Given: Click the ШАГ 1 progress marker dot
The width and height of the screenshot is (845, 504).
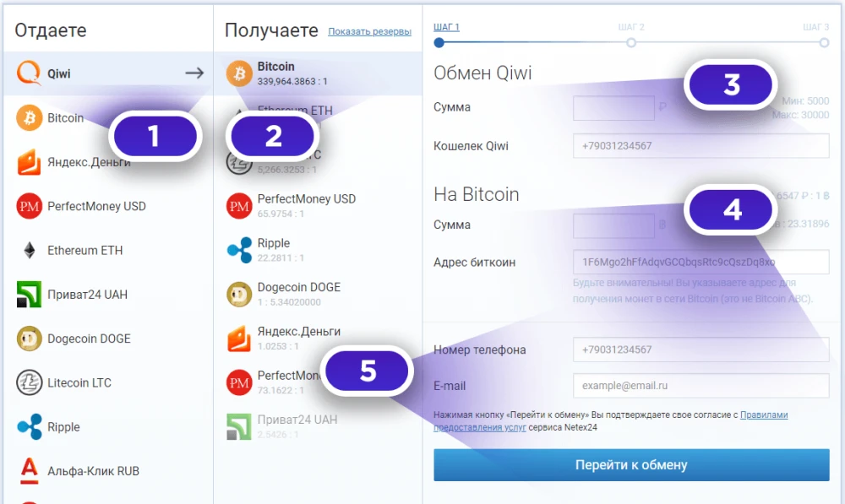Looking at the screenshot, I should click(x=439, y=42).
